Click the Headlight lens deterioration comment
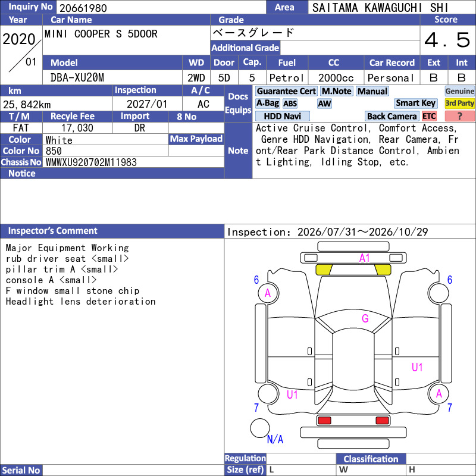 click(80, 302)
